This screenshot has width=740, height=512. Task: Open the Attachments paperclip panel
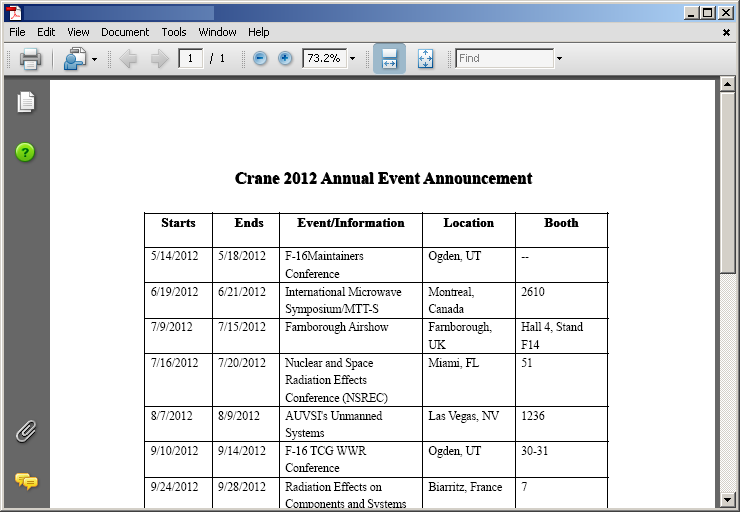[x=25, y=431]
